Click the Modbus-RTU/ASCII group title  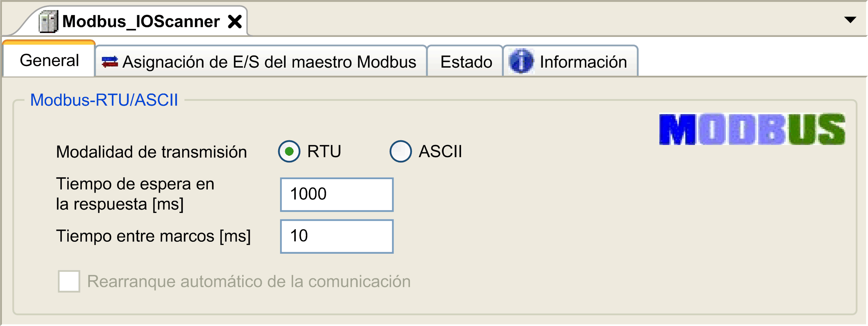[x=104, y=100]
